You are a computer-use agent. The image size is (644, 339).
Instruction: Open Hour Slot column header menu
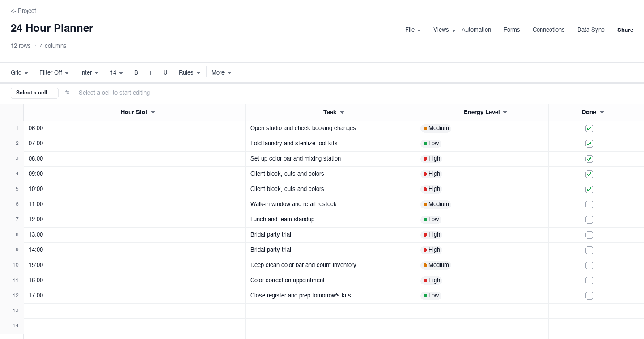point(153,112)
